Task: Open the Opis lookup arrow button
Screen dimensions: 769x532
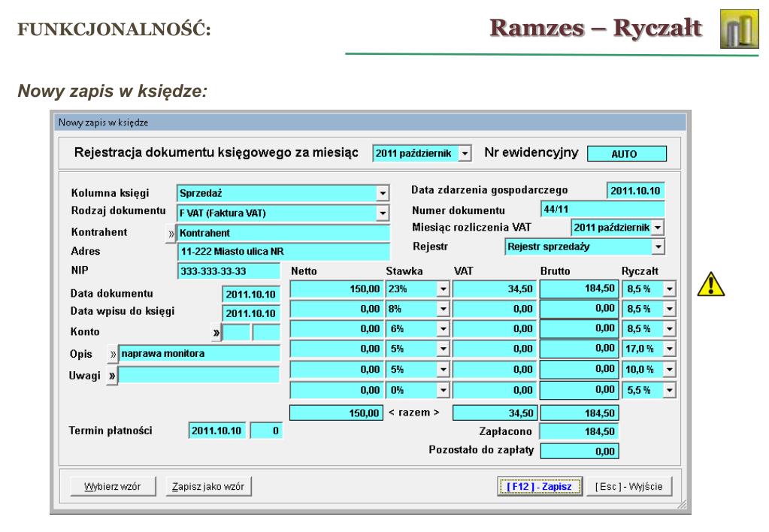Action: pos(113,354)
